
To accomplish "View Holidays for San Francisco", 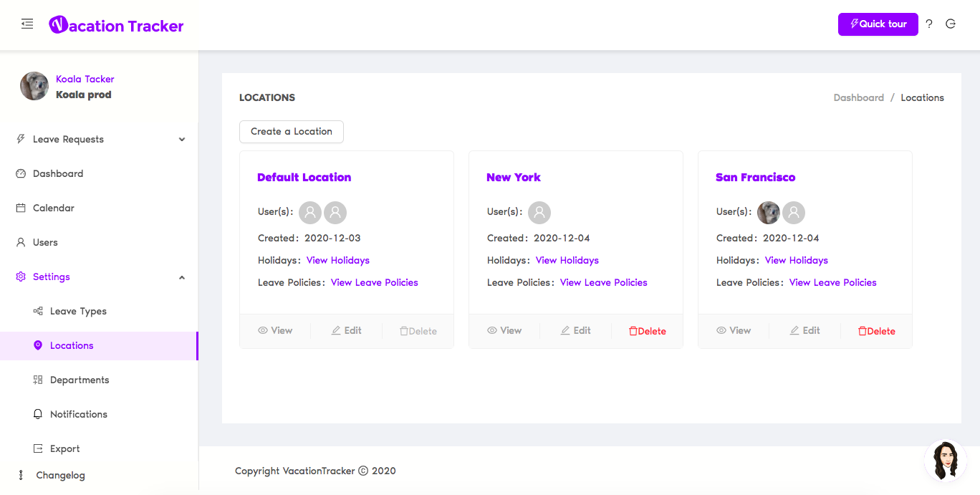I will pyautogui.click(x=797, y=260).
